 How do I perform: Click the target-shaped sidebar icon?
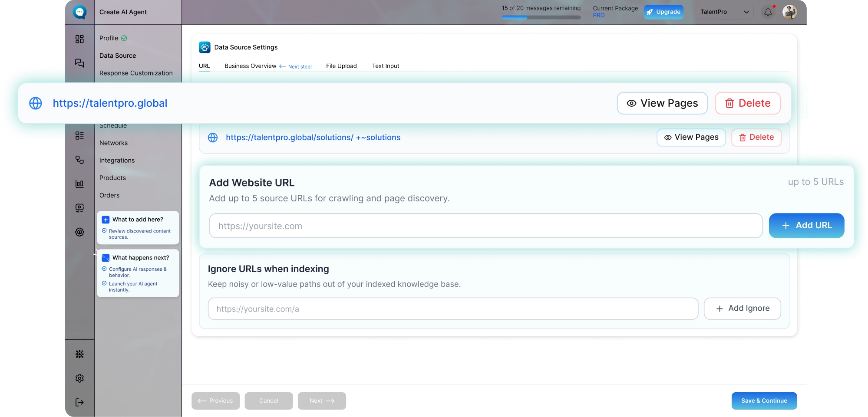[79, 232]
